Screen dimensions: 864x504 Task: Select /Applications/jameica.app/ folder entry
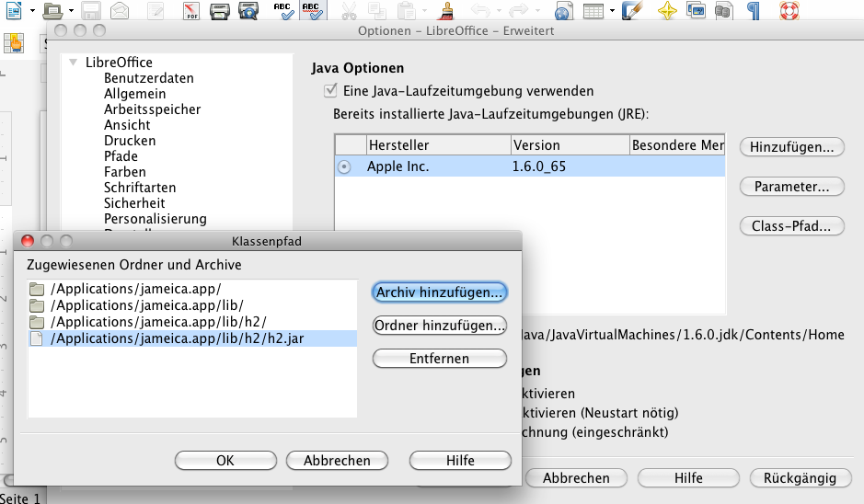coord(192,289)
